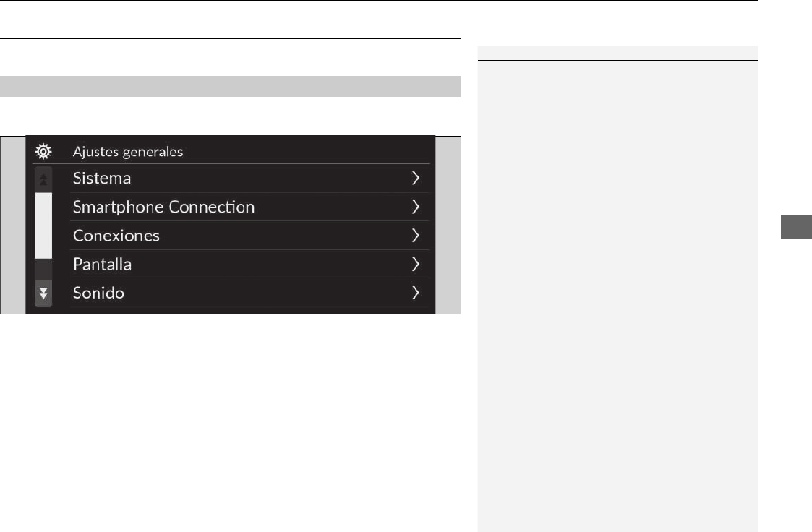Click the white scrollbar thumb

(43, 226)
